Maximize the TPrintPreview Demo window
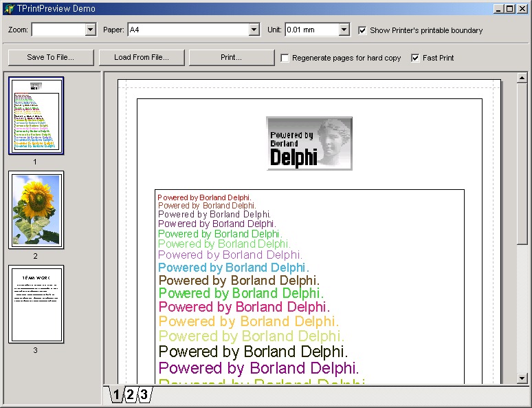Viewport: 532px width, 408px height. [x=509, y=9]
